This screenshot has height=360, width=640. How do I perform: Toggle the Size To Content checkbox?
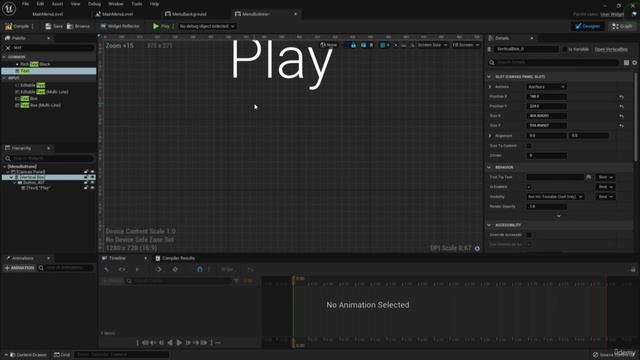coord(529,146)
